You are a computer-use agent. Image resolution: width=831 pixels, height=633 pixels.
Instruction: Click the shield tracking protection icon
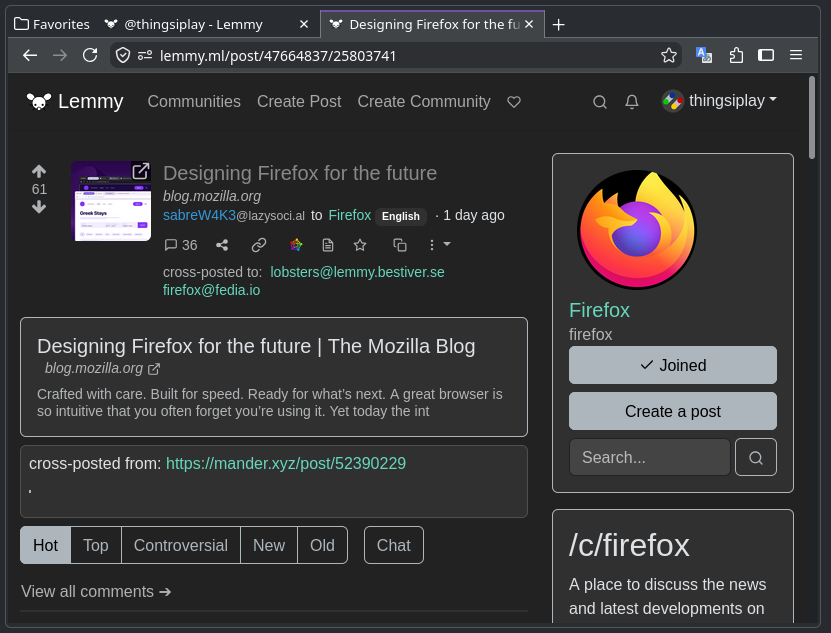pyautogui.click(x=123, y=55)
